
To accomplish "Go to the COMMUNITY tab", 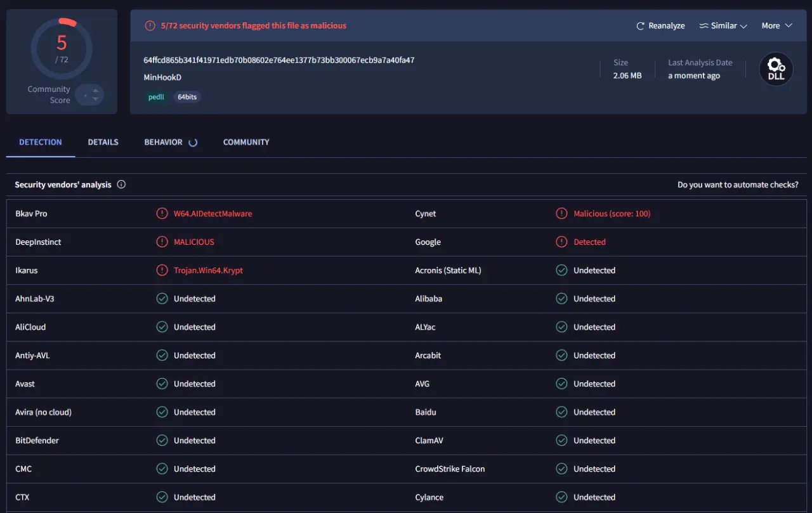I will (246, 142).
